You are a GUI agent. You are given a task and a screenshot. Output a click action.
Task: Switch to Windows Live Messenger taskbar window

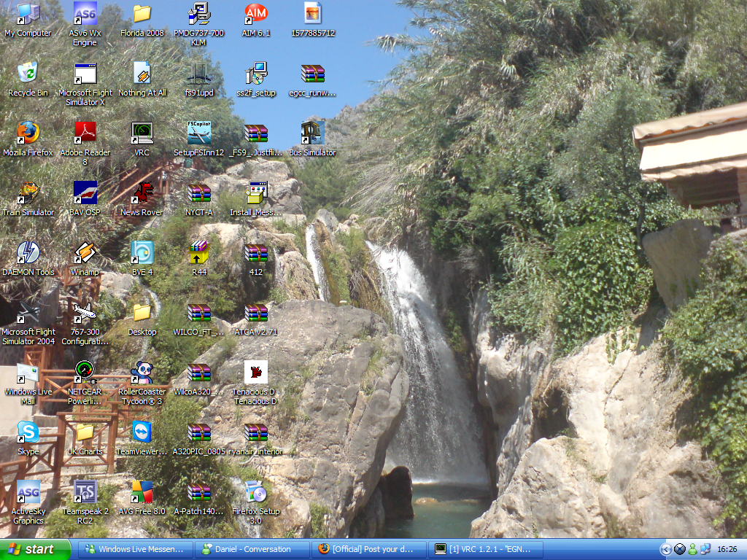[136, 549]
